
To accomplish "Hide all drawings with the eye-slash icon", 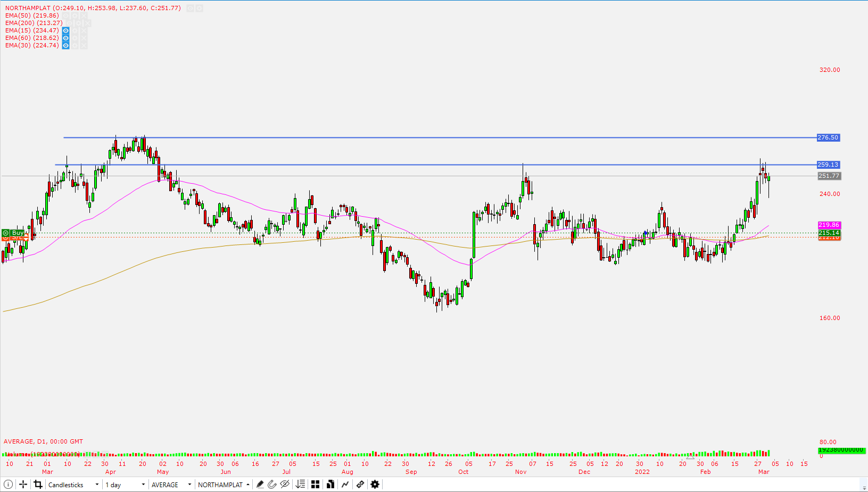I will coord(285,484).
